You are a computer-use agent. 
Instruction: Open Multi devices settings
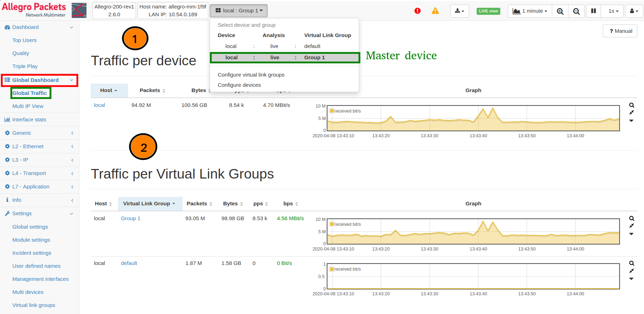[28, 292]
